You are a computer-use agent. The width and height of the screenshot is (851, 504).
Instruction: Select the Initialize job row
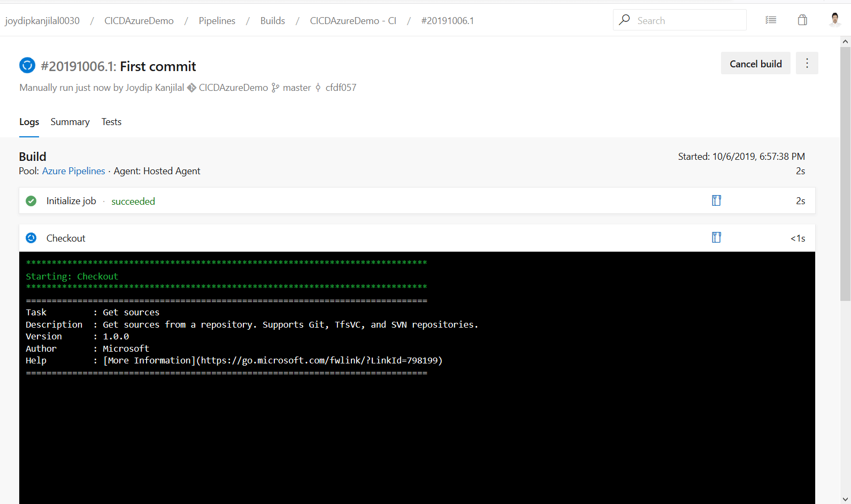(417, 200)
